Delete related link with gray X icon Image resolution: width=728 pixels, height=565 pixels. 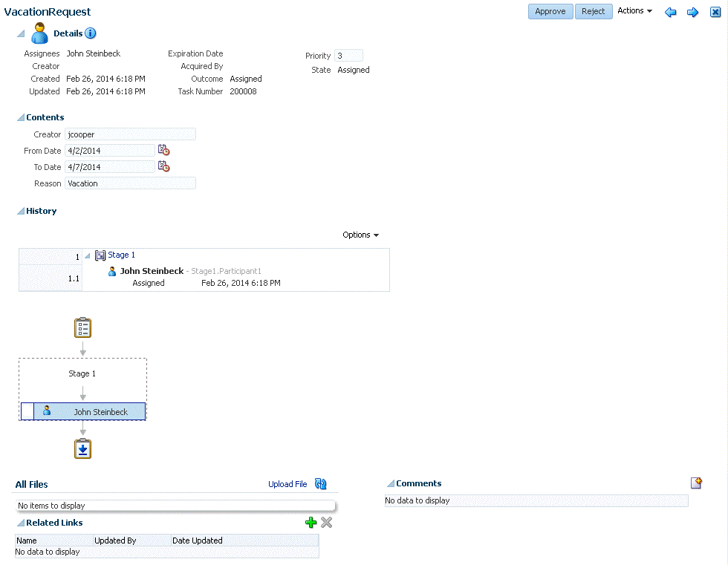[x=326, y=523]
